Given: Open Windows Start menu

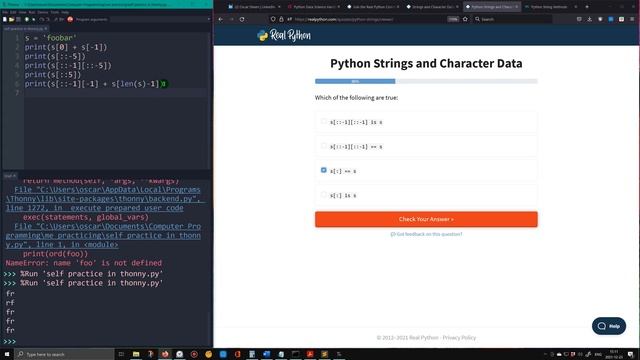Looking at the screenshot, I should point(7,354).
